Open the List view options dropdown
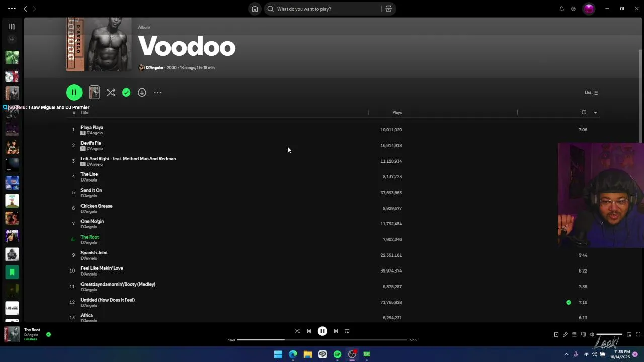The width and height of the screenshot is (644, 362). click(591, 93)
